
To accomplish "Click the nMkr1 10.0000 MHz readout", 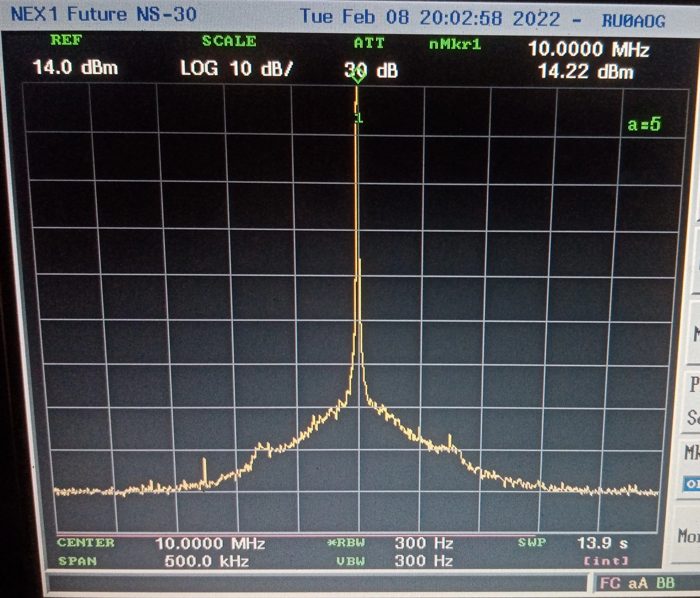I will 589,49.
